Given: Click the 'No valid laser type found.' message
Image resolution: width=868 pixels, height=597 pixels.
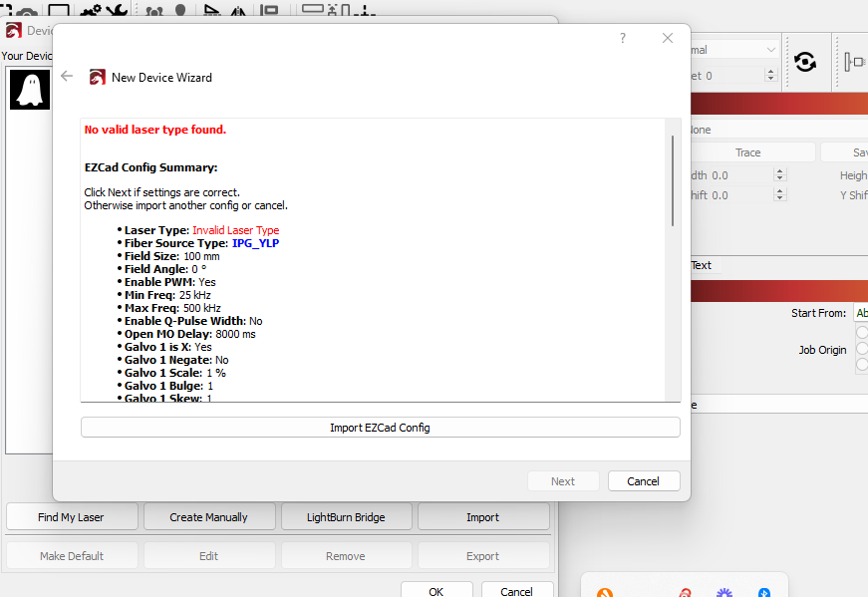Looking at the screenshot, I should tap(155, 130).
